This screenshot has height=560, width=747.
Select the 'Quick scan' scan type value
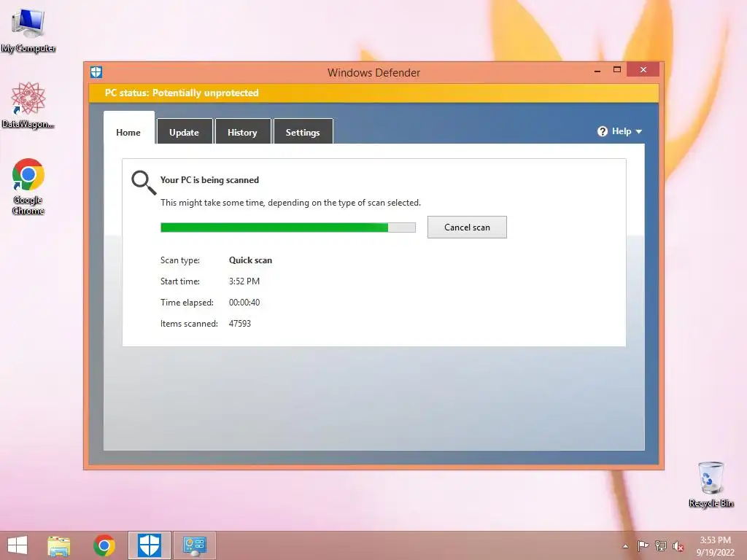[x=251, y=260]
